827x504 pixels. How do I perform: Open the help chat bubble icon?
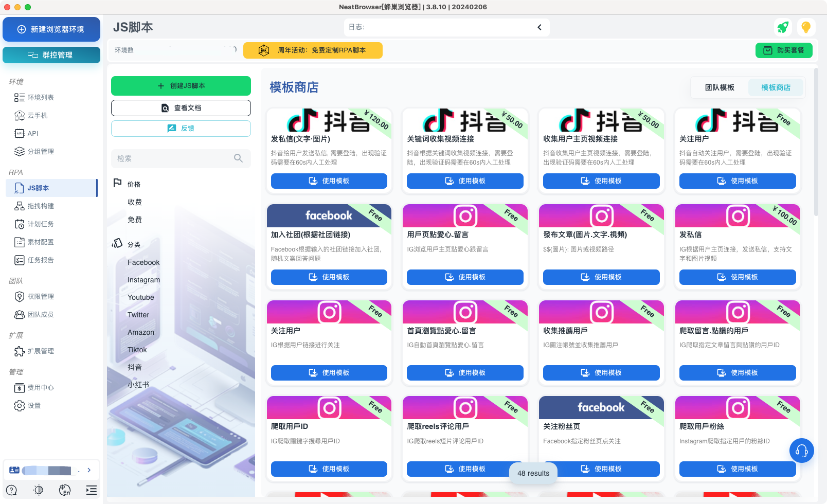[12, 490]
